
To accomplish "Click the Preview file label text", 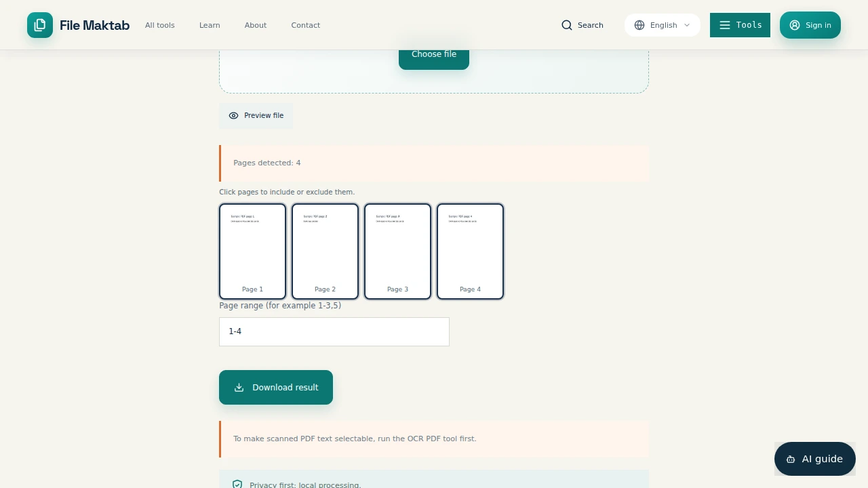I will [264, 116].
